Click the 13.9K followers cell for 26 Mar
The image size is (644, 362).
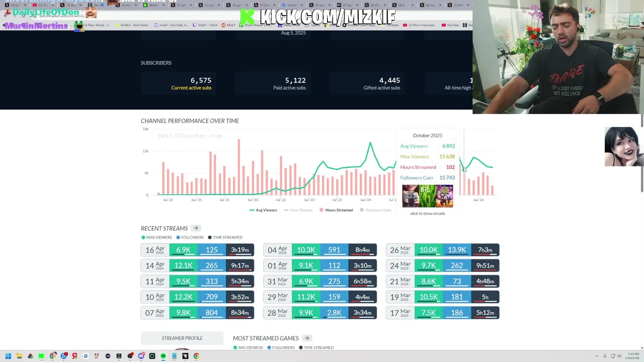457,250
